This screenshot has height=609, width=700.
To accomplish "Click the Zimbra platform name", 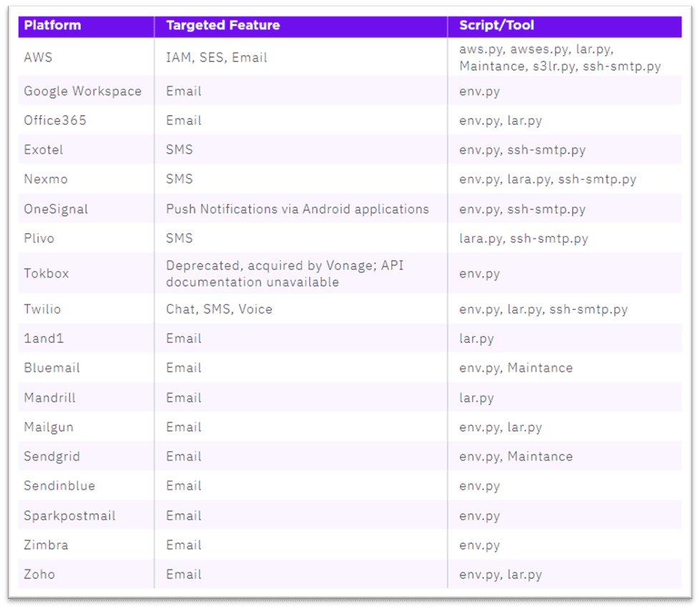I will [x=46, y=545].
